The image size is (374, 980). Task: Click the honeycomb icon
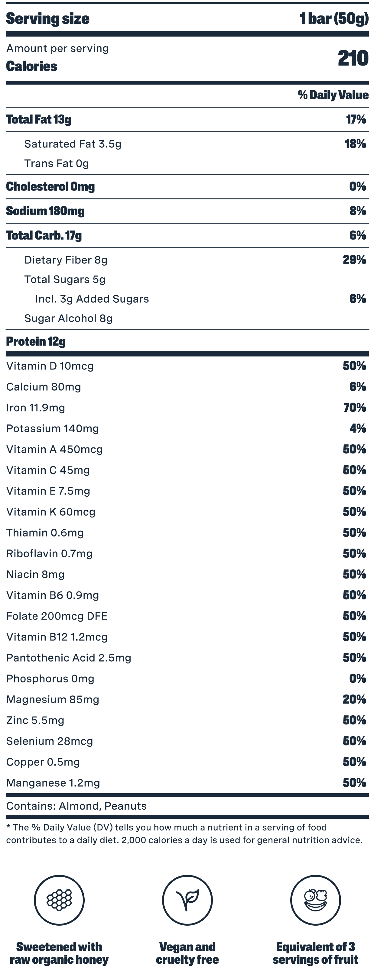point(59,900)
